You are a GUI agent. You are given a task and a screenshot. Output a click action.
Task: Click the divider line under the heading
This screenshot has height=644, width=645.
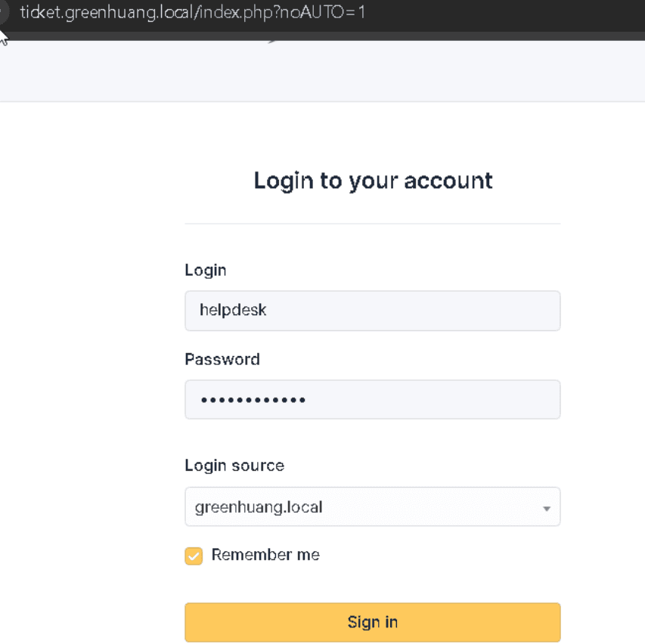pos(373,224)
